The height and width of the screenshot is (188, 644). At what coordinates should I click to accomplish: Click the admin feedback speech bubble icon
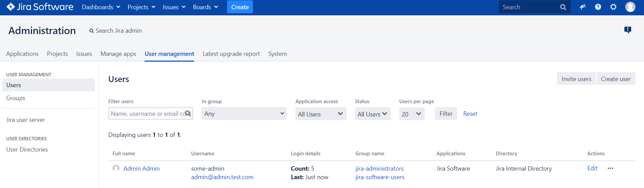(628, 30)
